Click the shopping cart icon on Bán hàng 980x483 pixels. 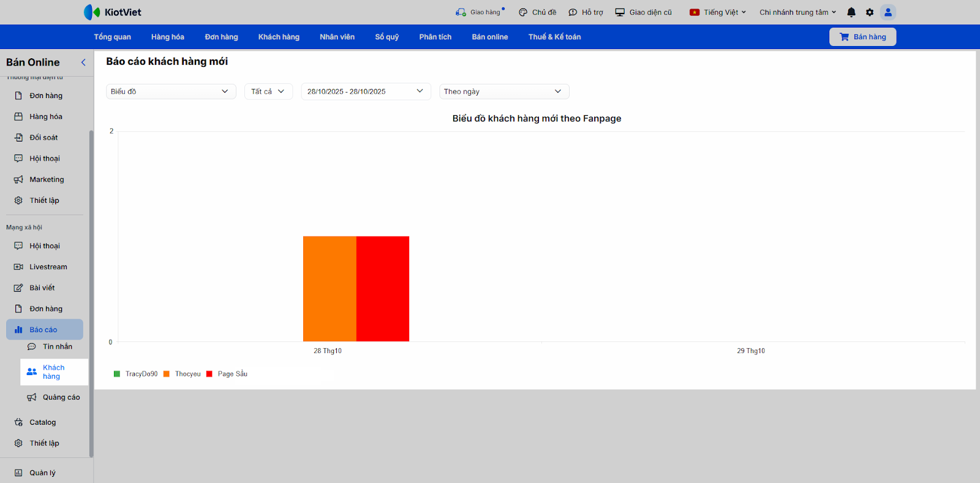(x=844, y=37)
